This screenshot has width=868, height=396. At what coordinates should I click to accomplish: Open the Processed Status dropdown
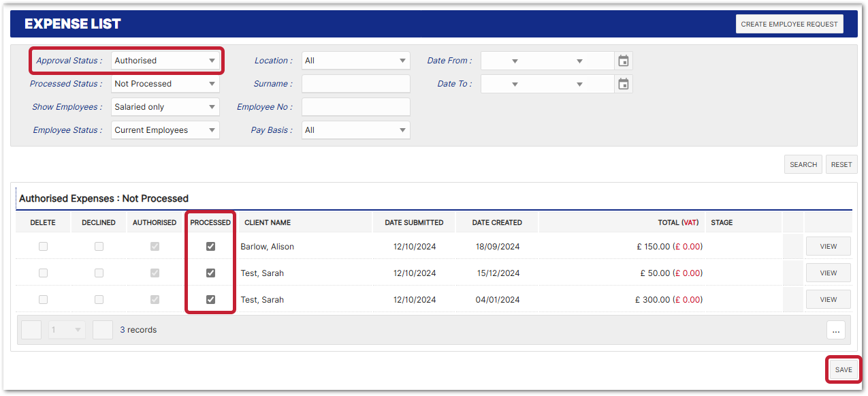tap(165, 84)
